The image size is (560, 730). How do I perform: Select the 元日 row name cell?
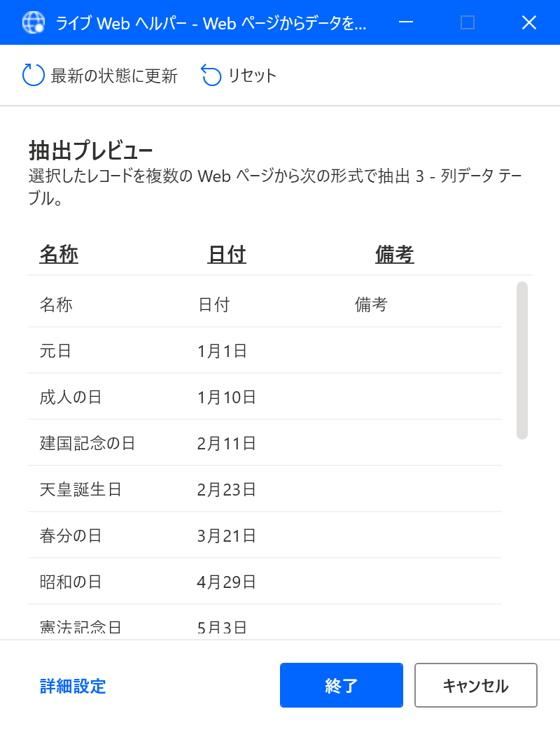pos(55,351)
